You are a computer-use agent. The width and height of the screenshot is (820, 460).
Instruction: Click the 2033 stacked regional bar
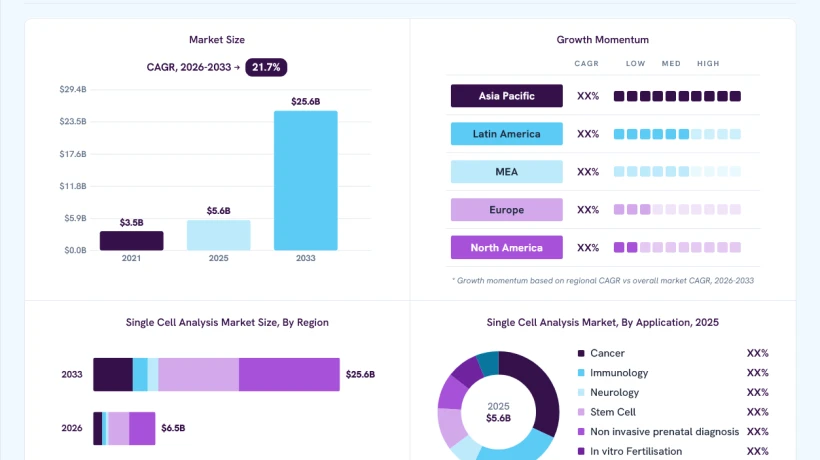pyautogui.click(x=217, y=374)
